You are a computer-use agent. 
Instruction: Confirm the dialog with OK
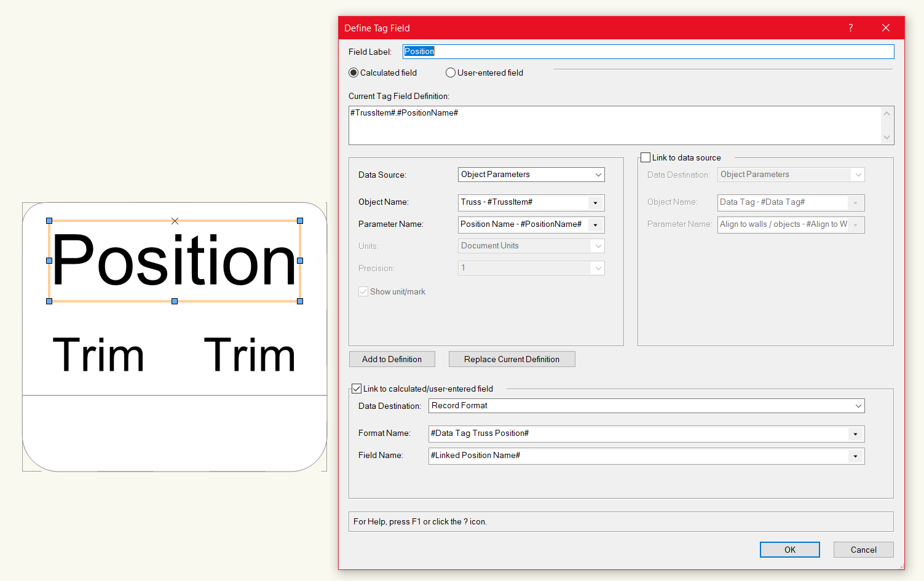[x=789, y=549]
